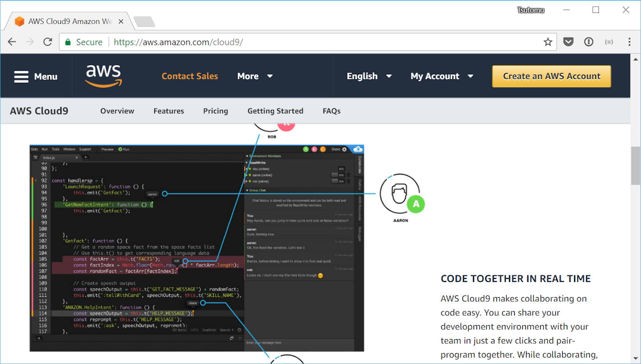Click the Preview button in the IDE
The height and width of the screenshot is (364, 641).
pos(108,149)
